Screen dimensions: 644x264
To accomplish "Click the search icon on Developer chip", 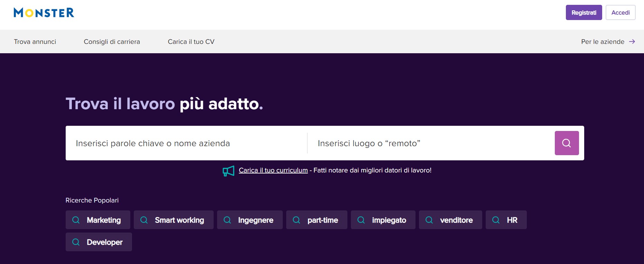I will tap(76, 242).
